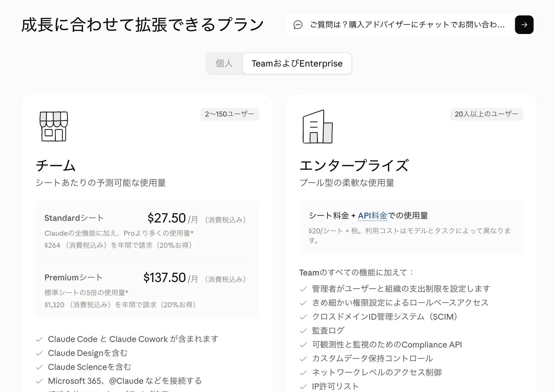555x392 pixels.
Task: Click the 成長に合わせて拡張できるプラン title
Action: coord(143,25)
